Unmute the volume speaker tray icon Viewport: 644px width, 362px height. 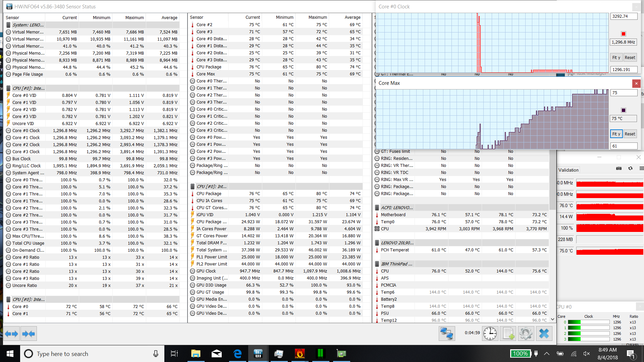[587, 354]
